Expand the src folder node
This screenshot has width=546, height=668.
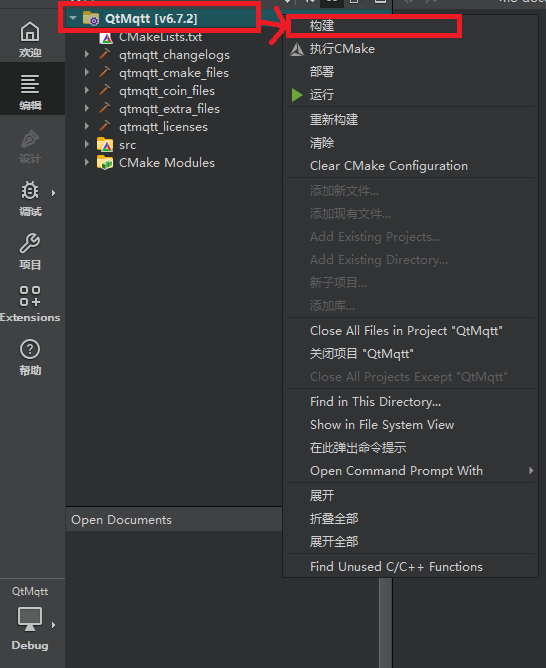point(87,144)
